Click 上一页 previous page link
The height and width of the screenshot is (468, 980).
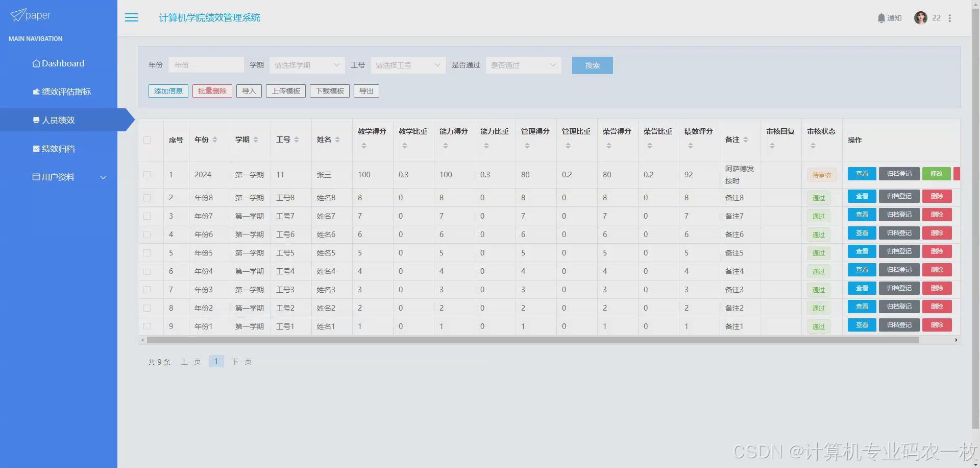[191, 362]
